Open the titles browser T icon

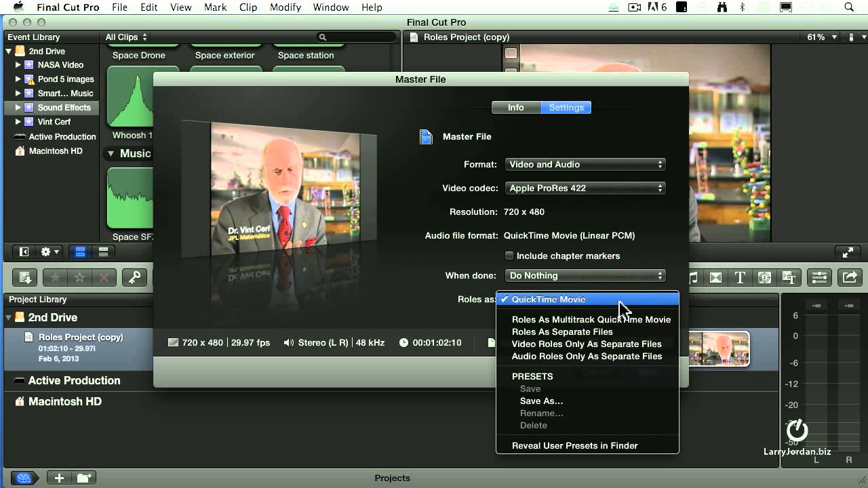pyautogui.click(x=740, y=277)
